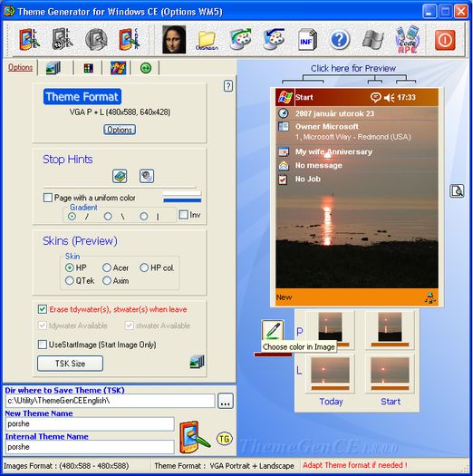
Task: Click the red PDA generate theme icon
Action: [x=194, y=436]
